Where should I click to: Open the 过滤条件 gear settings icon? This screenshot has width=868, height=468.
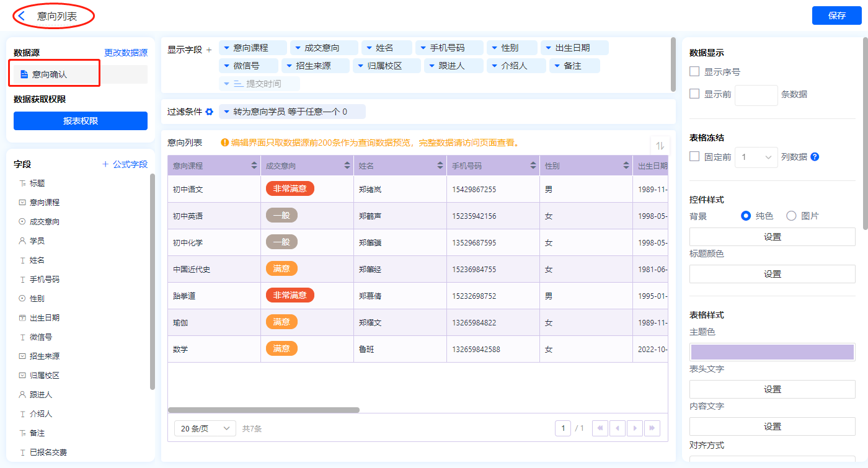(210, 112)
